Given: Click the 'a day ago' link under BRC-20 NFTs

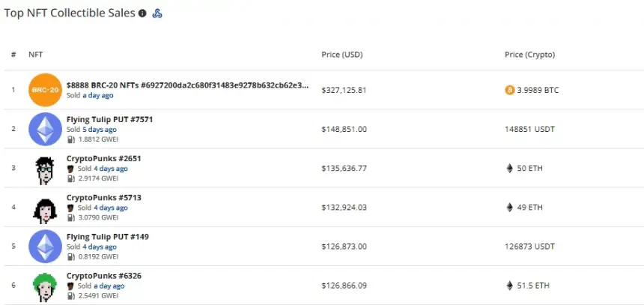Looking at the screenshot, I should 98,95.
